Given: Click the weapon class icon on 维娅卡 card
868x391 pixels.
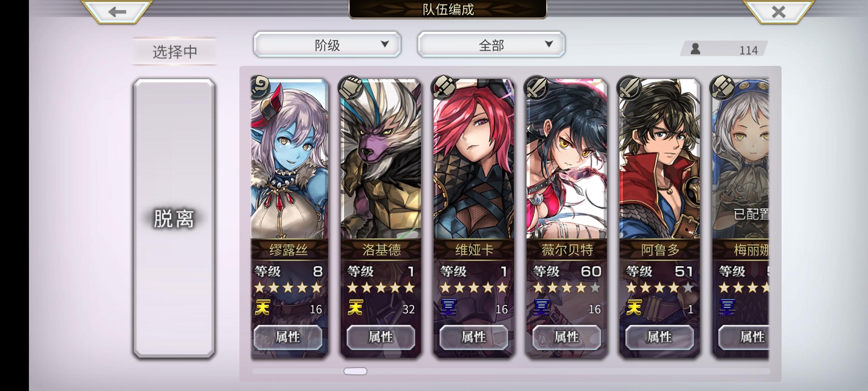Looking at the screenshot, I should [x=444, y=87].
